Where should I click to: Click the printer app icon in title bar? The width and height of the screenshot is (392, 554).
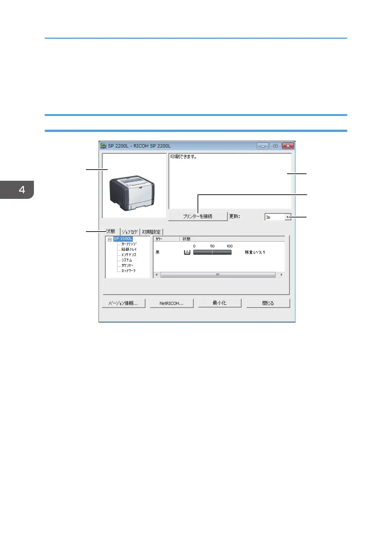[103, 146]
